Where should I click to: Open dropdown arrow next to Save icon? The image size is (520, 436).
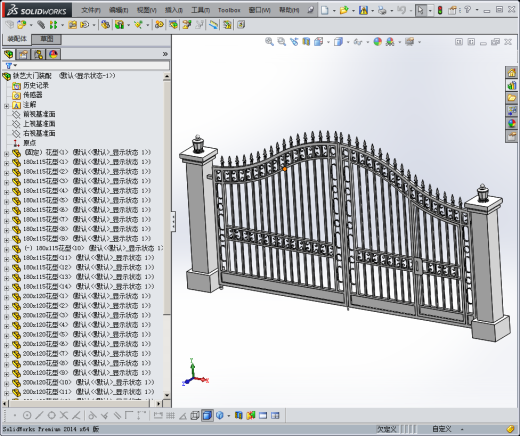[x=372, y=11]
